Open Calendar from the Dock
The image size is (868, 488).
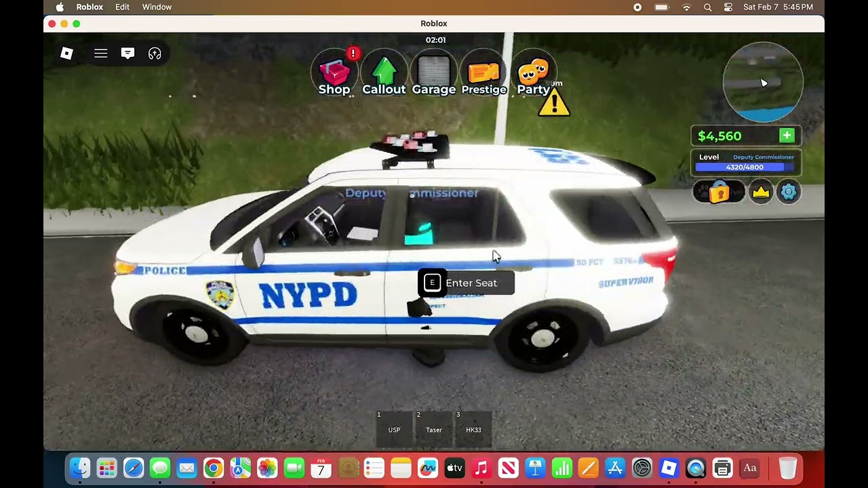pyautogui.click(x=321, y=468)
